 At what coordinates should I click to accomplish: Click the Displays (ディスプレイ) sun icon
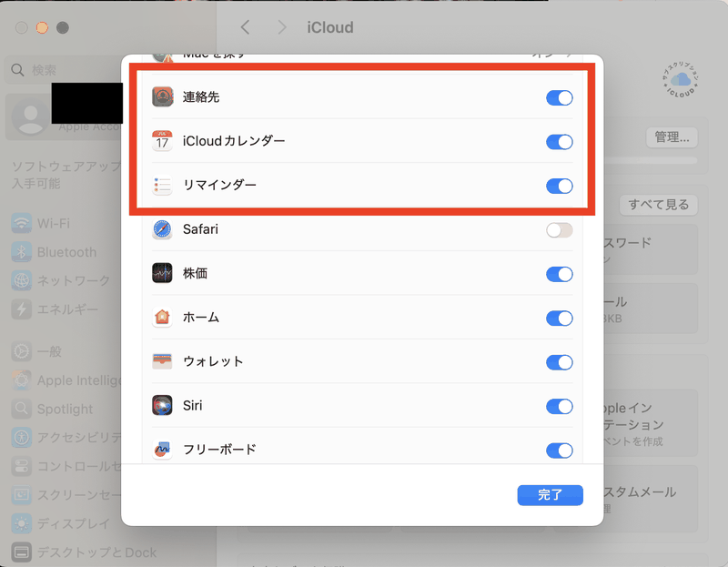click(21, 524)
